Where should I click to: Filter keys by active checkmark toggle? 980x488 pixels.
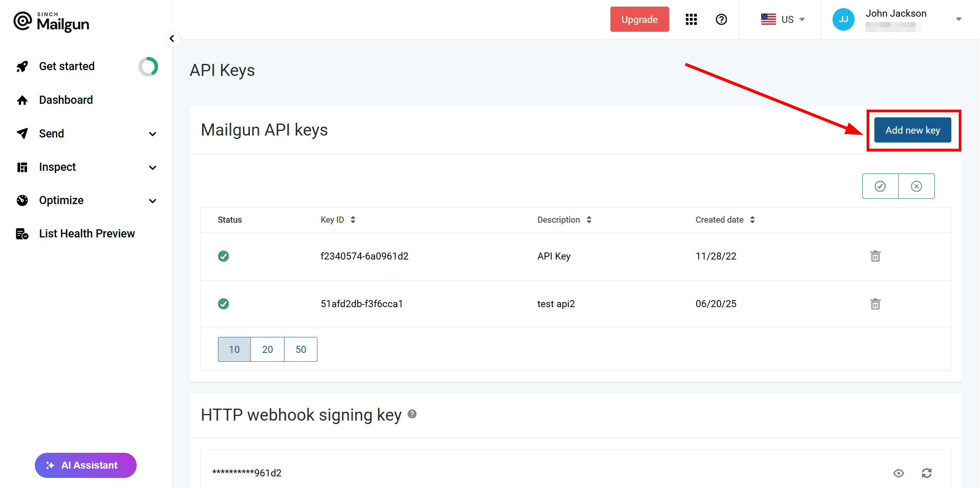[881, 186]
